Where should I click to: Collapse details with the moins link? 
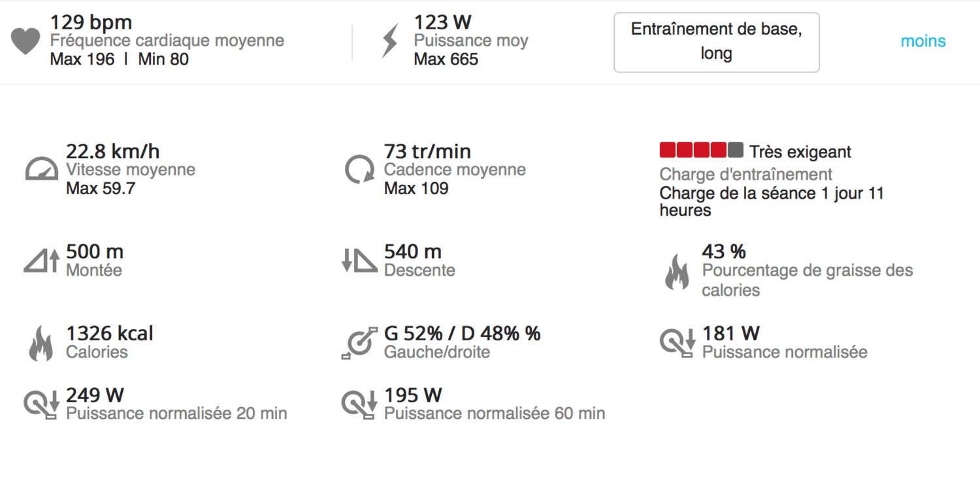pyautogui.click(x=923, y=41)
